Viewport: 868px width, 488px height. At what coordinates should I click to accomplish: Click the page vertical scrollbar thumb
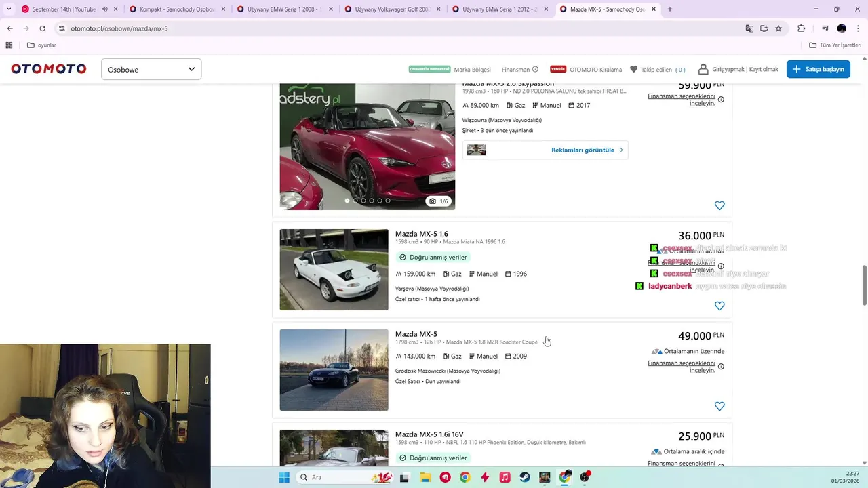point(864,285)
